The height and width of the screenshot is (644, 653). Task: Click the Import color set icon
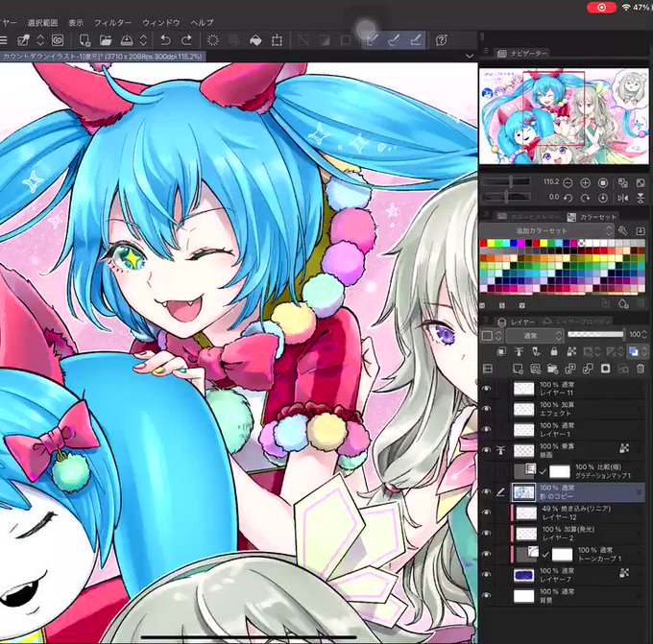click(641, 230)
